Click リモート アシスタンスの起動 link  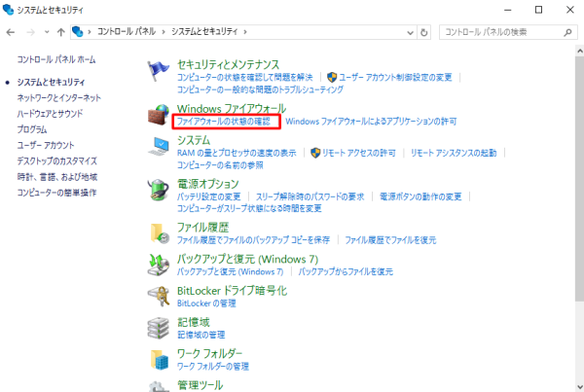[454, 153]
